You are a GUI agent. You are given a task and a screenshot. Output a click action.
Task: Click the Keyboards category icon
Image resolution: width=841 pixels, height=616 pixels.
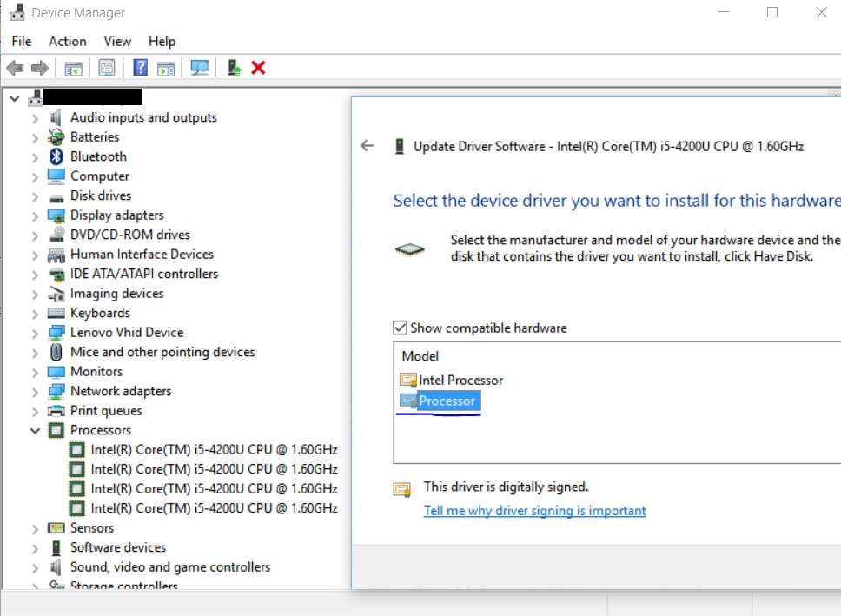[56, 313]
